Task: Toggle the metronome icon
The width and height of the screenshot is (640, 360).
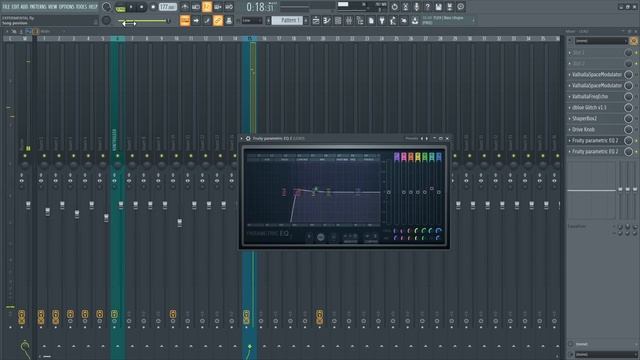Action: pyautogui.click(x=185, y=7)
